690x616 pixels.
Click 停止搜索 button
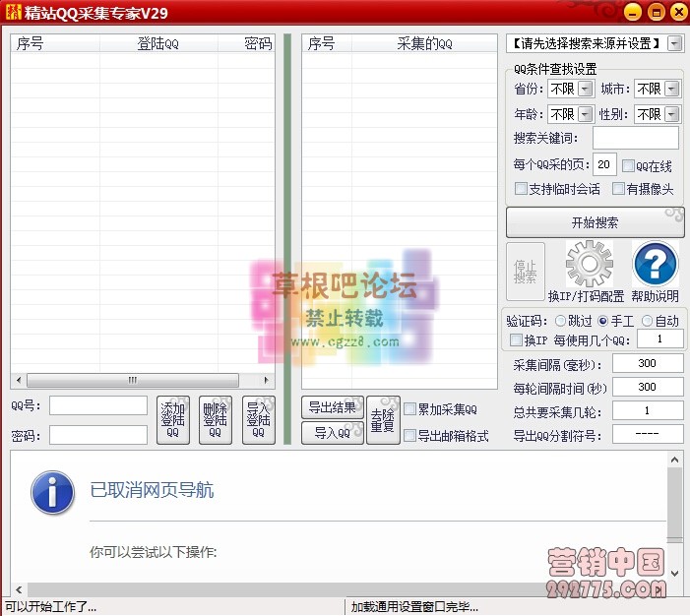526,271
